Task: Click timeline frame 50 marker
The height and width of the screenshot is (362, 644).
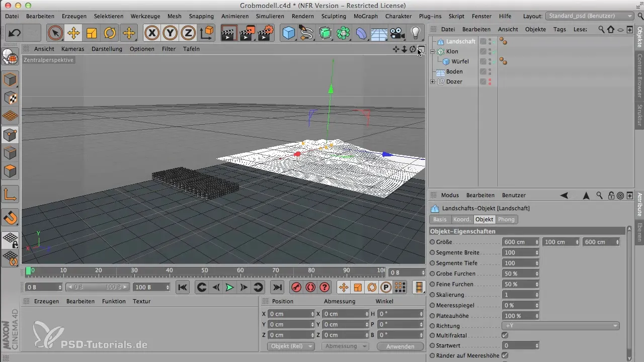Action: pos(205,271)
